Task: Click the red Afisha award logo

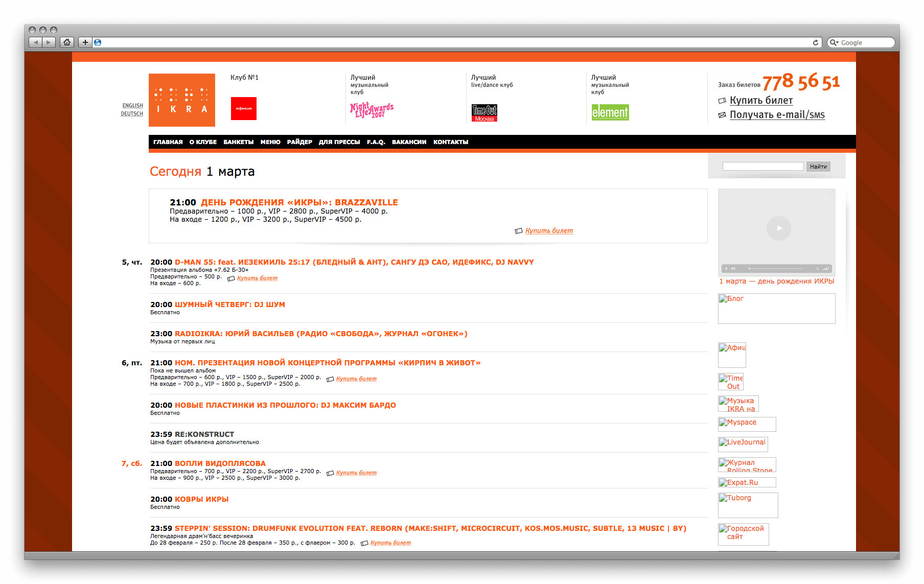Action: 243,108
